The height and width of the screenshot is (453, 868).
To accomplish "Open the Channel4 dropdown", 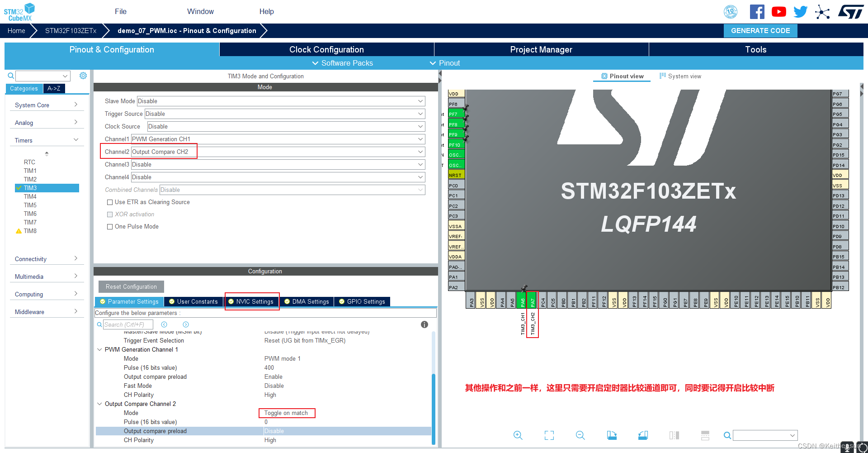I will pyautogui.click(x=278, y=177).
